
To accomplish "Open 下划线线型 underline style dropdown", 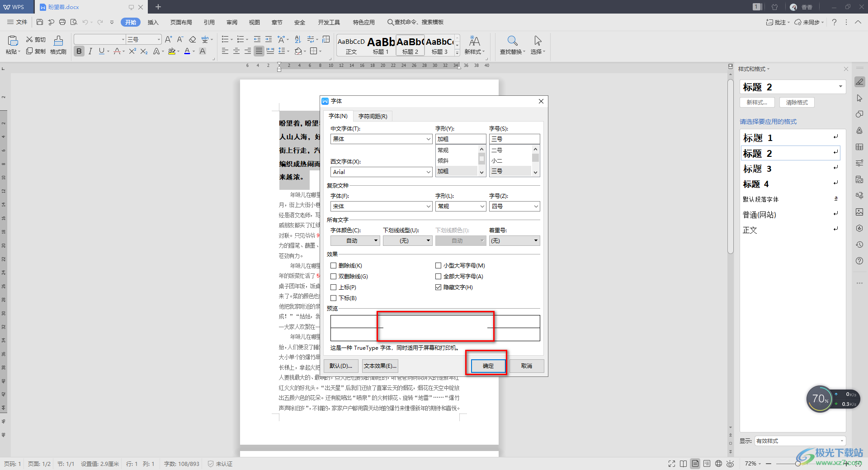I will click(408, 241).
